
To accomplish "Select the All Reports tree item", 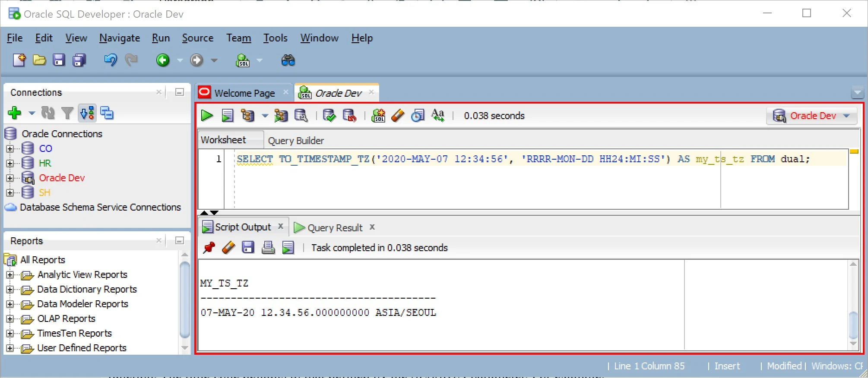I will click(43, 260).
